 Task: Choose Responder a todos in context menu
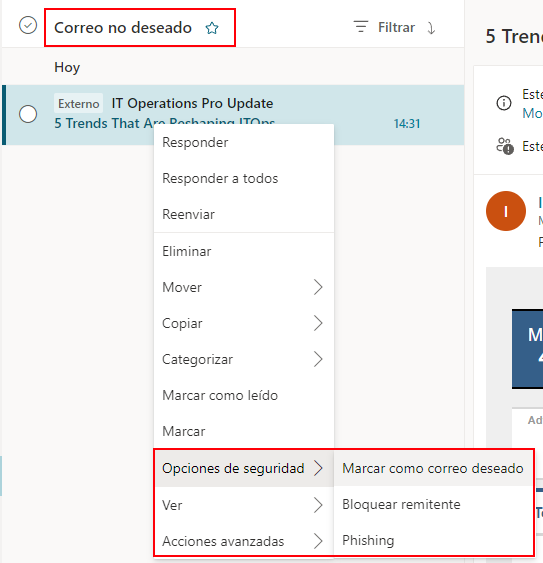[244, 178]
